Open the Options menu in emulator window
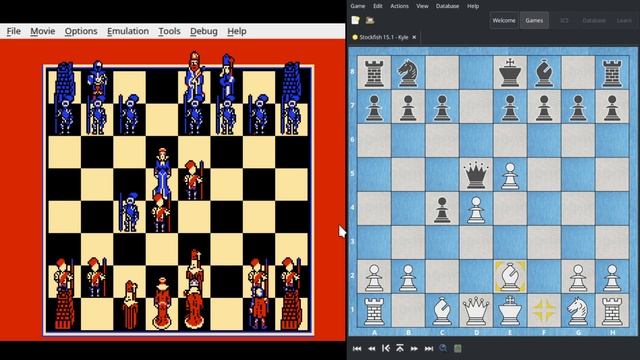This screenshot has width=640, height=360. pos(81,31)
